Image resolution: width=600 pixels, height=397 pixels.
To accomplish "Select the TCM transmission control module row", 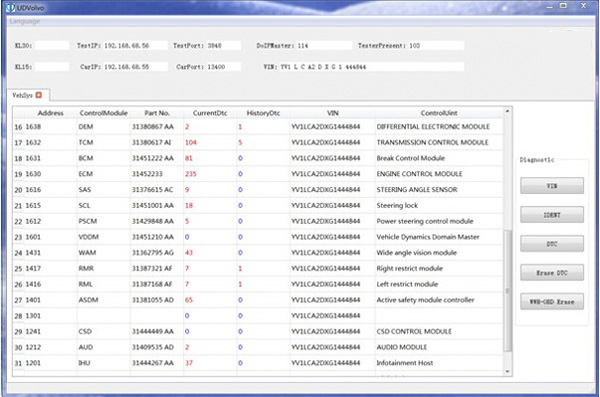I will pos(258,142).
